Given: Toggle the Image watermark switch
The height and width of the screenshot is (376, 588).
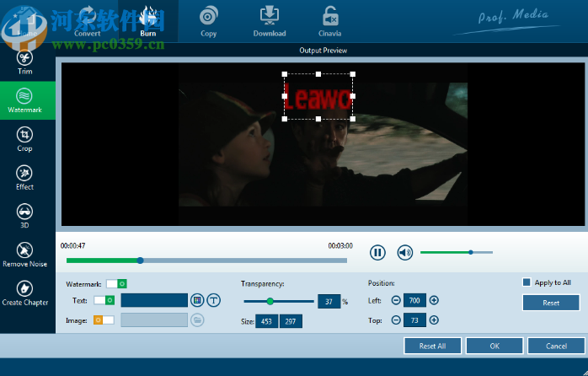Looking at the screenshot, I should point(104,320).
